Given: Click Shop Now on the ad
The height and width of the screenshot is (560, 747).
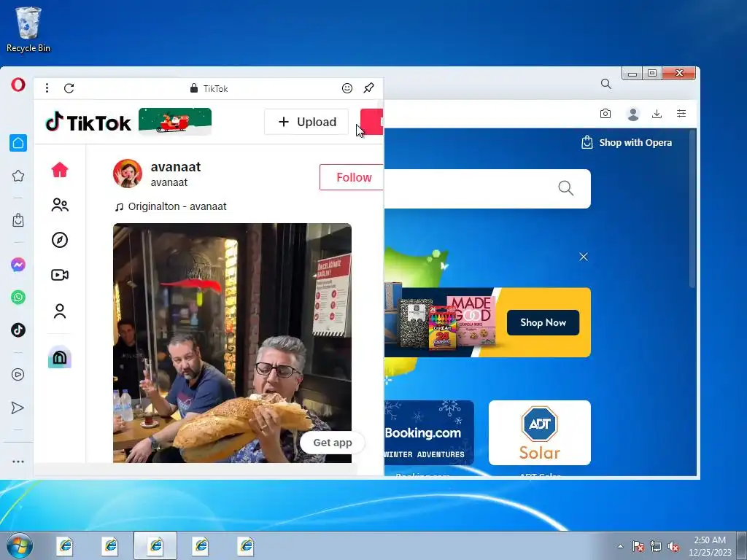Looking at the screenshot, I should [x=543, y=322].
